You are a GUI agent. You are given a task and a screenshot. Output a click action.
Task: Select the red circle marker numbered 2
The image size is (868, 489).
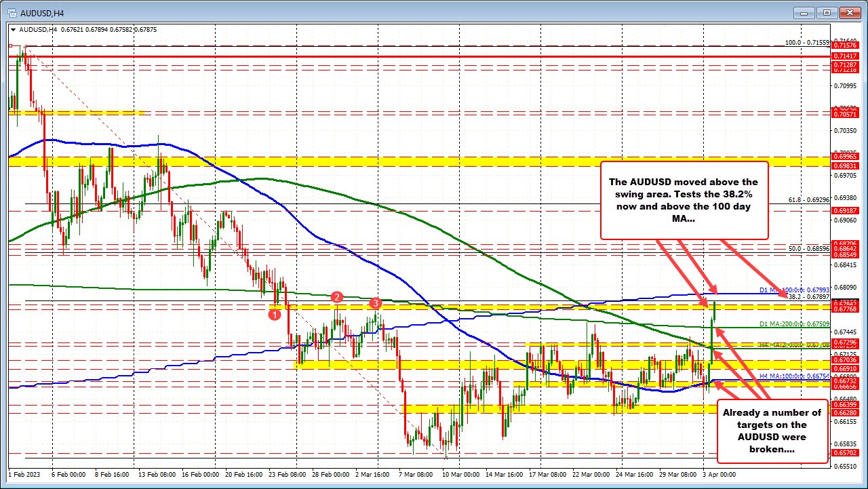337,297
